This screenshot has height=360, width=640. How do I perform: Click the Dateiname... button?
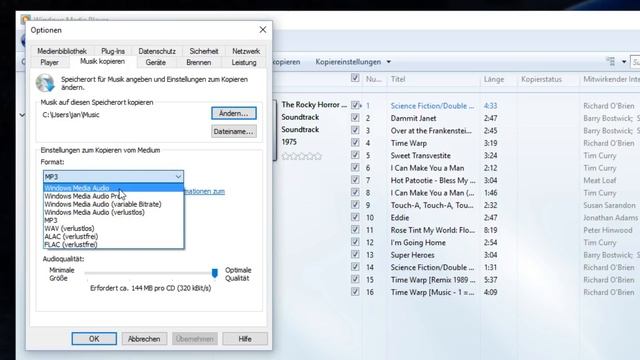coord(234,131)
